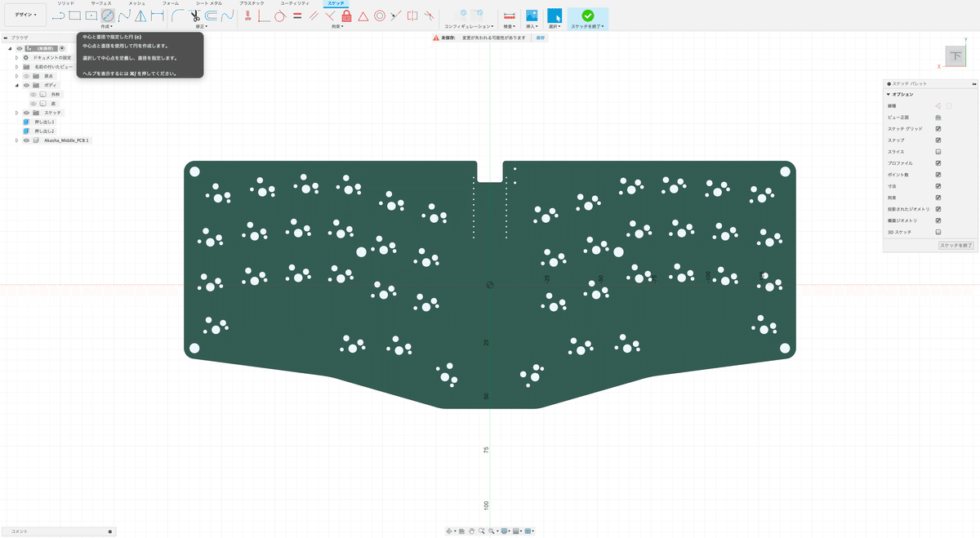Toggle the プロファイル checkbox
This screenshot has width=980, height=538.
(938, 163)
